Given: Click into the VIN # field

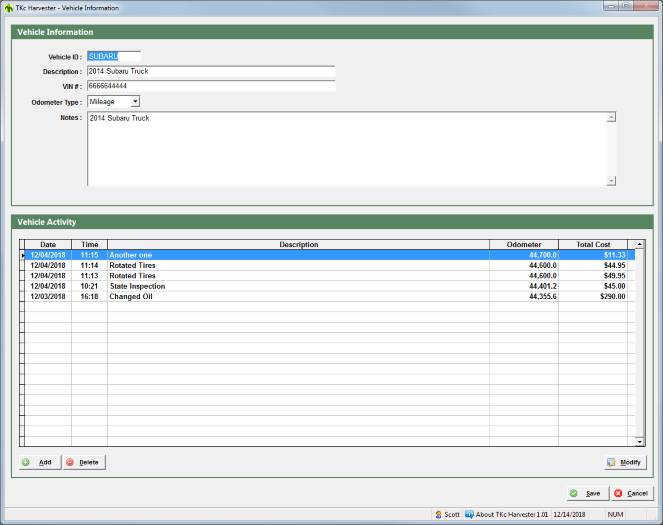Looking at the screenshot, I should pyautogui.click(x=210, y=86).
